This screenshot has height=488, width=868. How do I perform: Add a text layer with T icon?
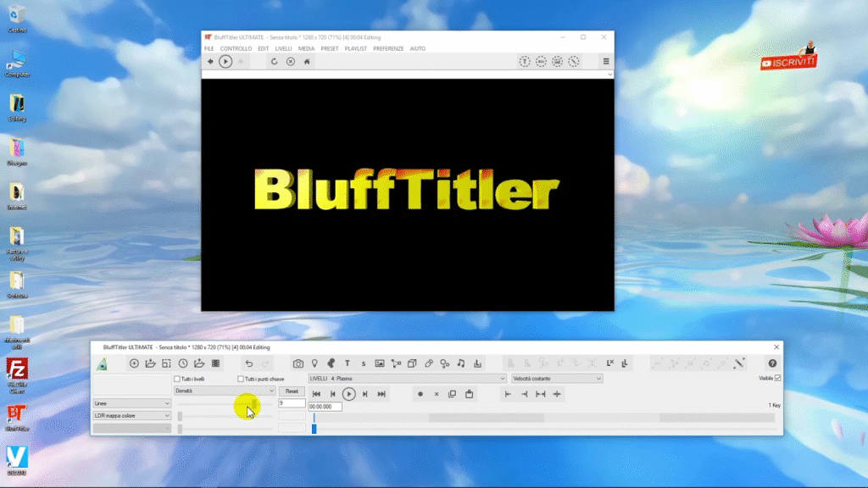pos(347,363)
